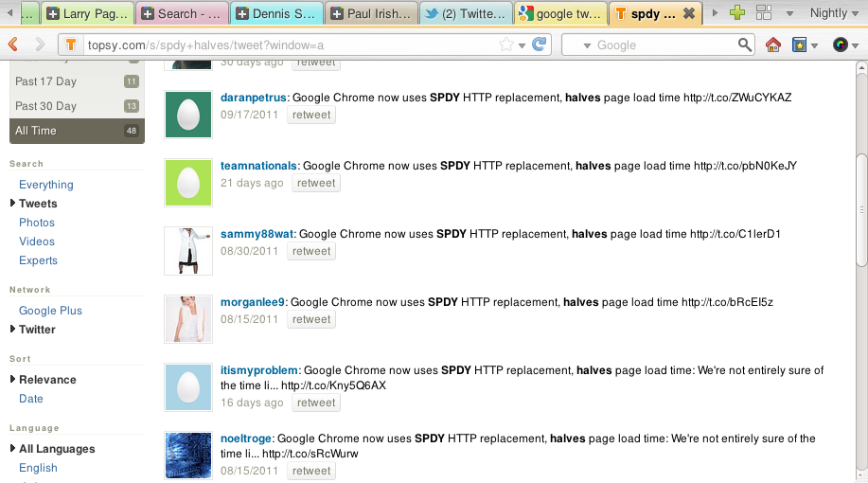Image resolution: width=868 pixels, height=483 pixels.
Task: Retweet teamnationals's tweet
Action: 316,183
